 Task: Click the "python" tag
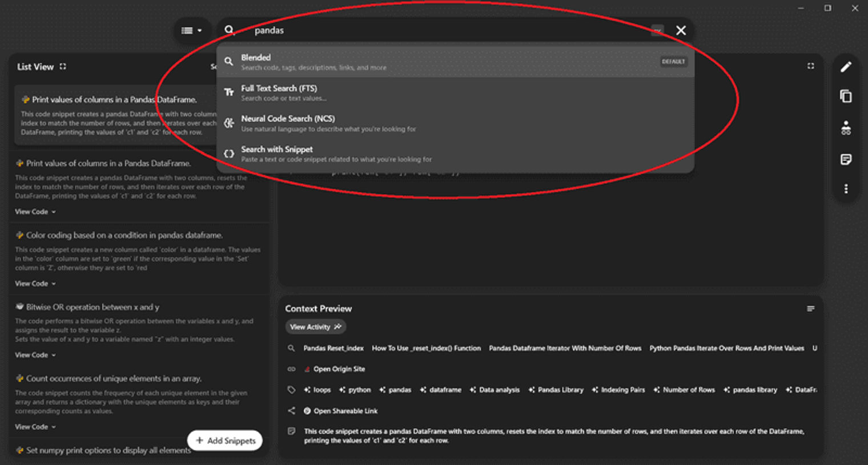pyautogui.click(x=355, y=390)
